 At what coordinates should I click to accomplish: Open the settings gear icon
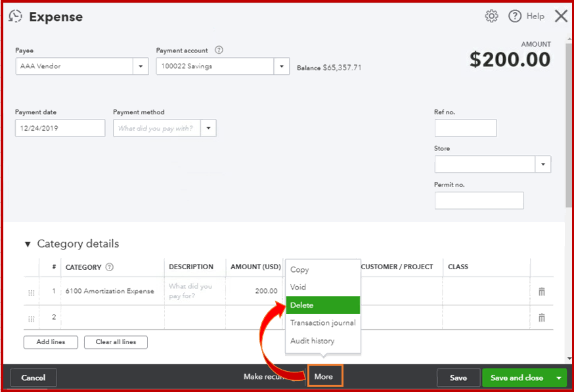tap(491, 16)
